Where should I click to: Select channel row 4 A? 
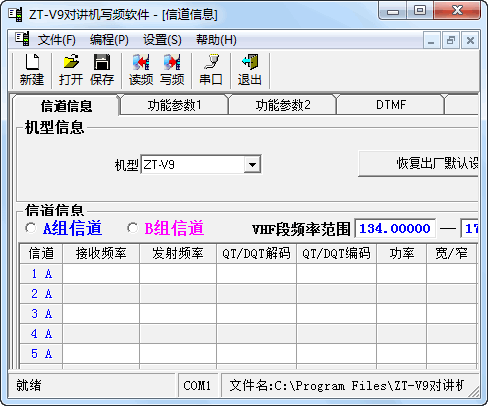pyautogui.click(x=41, y=334)
